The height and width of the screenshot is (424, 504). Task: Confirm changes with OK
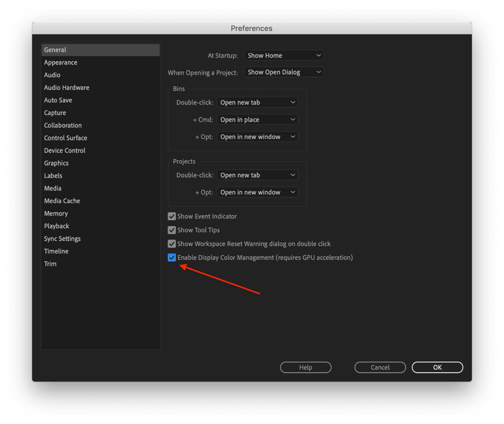437,367
